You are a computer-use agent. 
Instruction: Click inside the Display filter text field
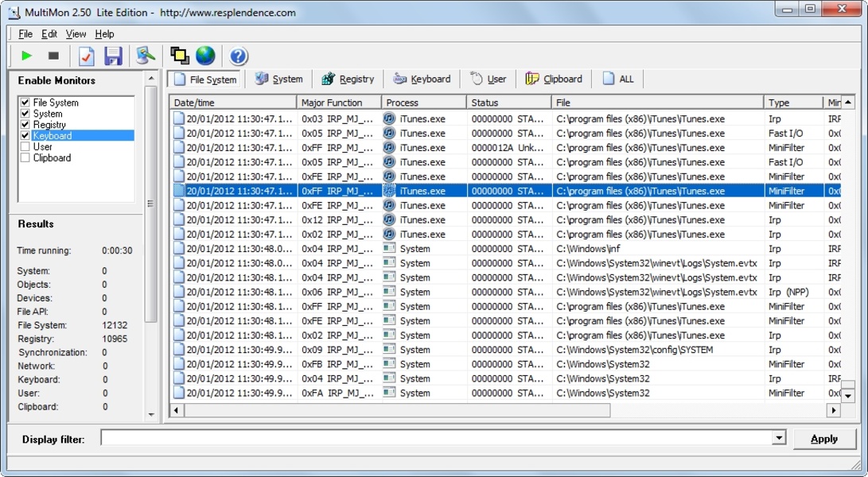click(x=436, y=439)
